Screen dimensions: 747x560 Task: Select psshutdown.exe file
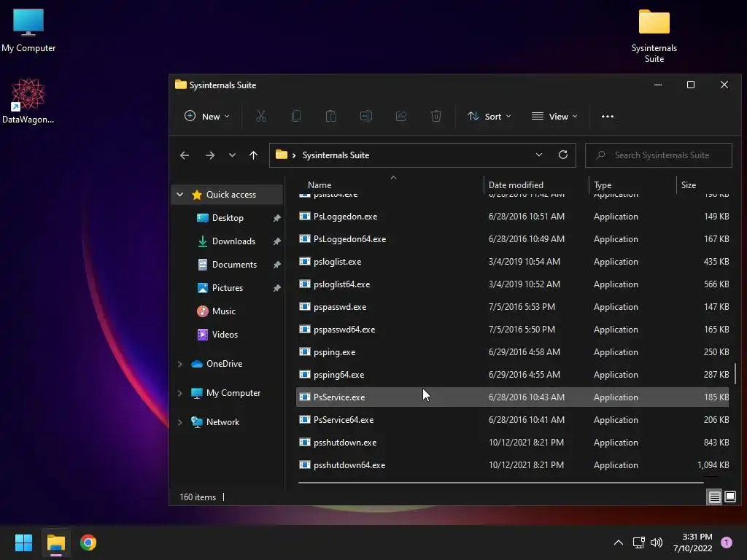tap(514, 443)
